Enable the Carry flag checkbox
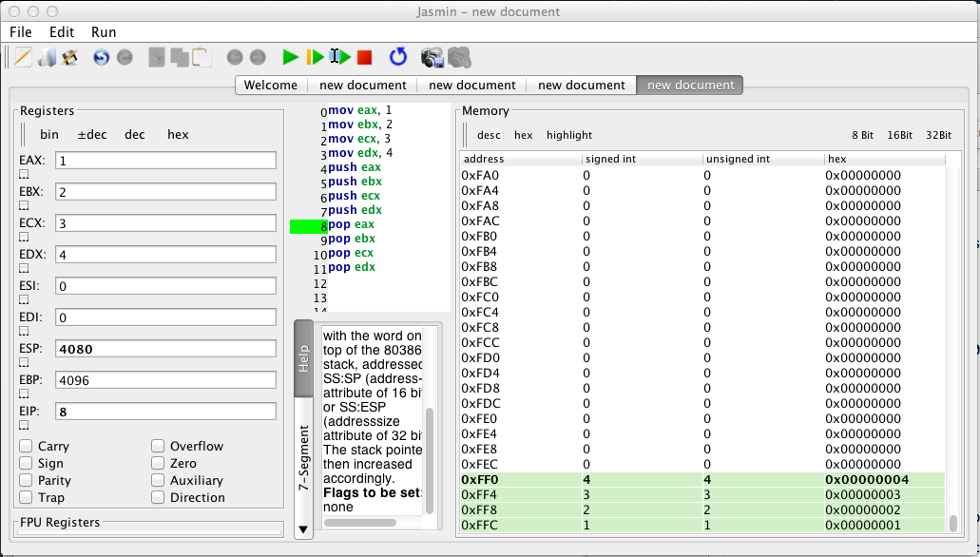 [27, 446]
